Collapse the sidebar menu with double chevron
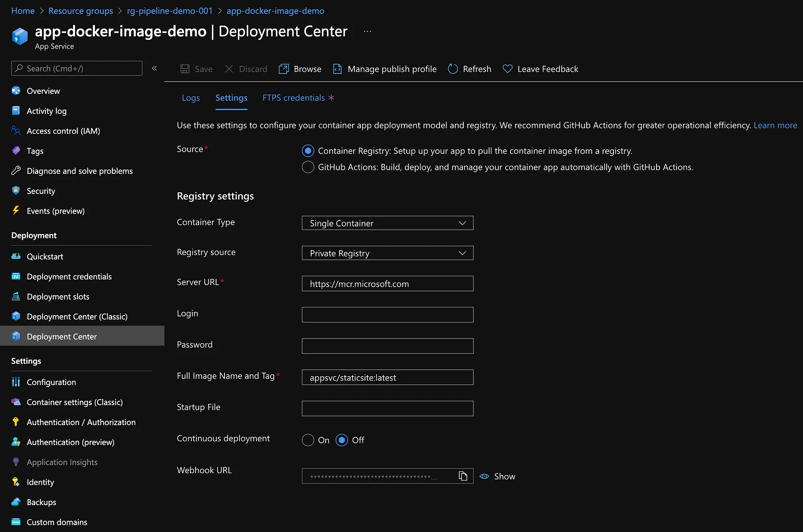This screenshot has width=803, height=532. point(154,68)
